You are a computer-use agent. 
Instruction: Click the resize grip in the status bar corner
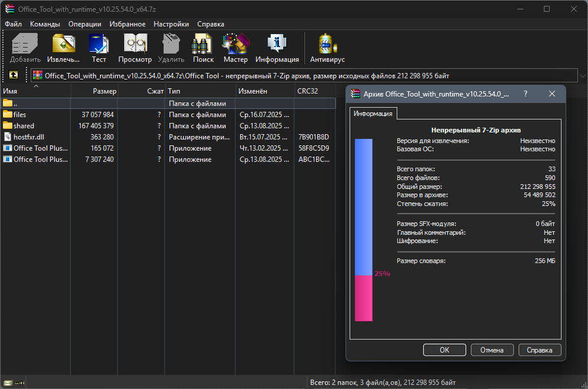[583, 385]
